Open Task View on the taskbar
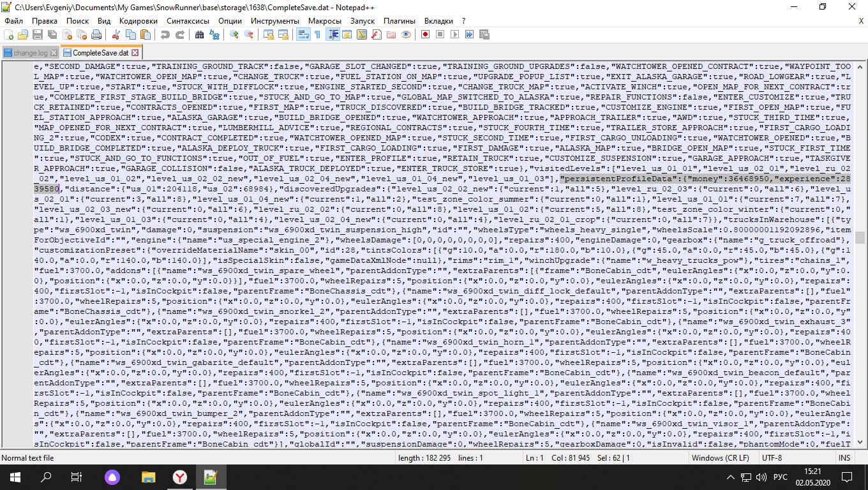The width and height of the screenshot is (868, 490). click(77, 477)
